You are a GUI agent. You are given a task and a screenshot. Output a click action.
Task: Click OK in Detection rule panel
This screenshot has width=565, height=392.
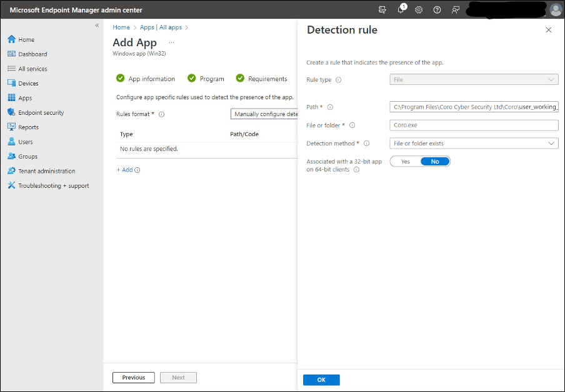(321, 380)
